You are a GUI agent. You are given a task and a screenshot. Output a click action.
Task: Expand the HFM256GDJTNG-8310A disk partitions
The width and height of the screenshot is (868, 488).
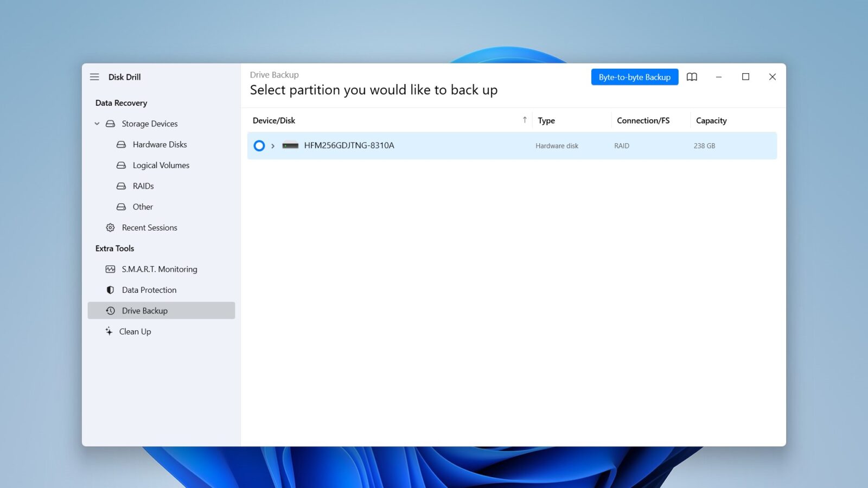[273, 146]
